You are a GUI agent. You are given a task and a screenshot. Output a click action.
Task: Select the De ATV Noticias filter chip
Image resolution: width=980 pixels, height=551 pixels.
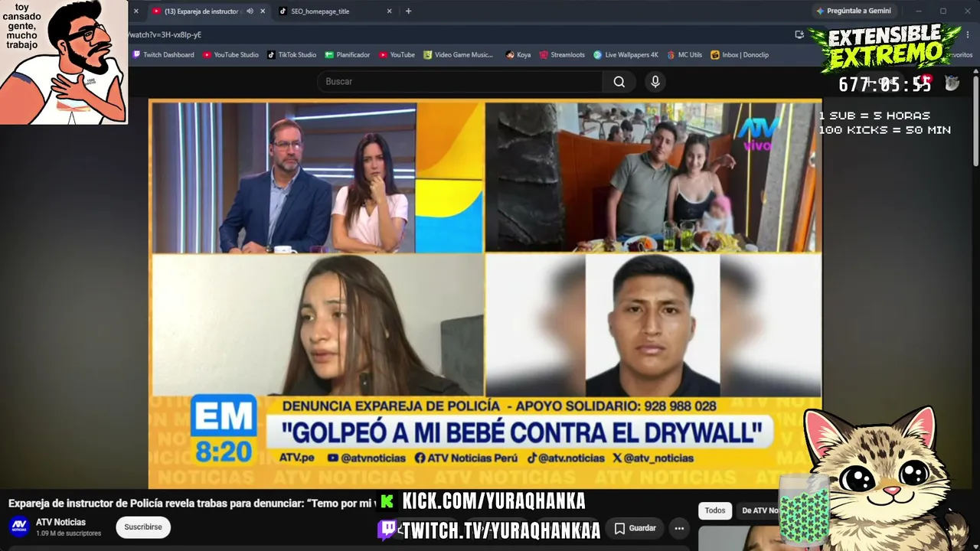click(x=759, y=510)
